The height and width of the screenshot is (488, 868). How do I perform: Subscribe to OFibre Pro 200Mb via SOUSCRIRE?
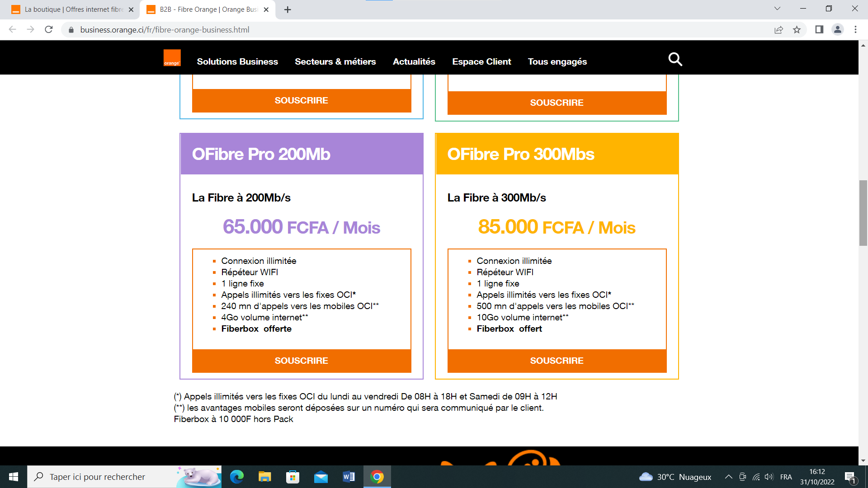(x=302, y=361)
